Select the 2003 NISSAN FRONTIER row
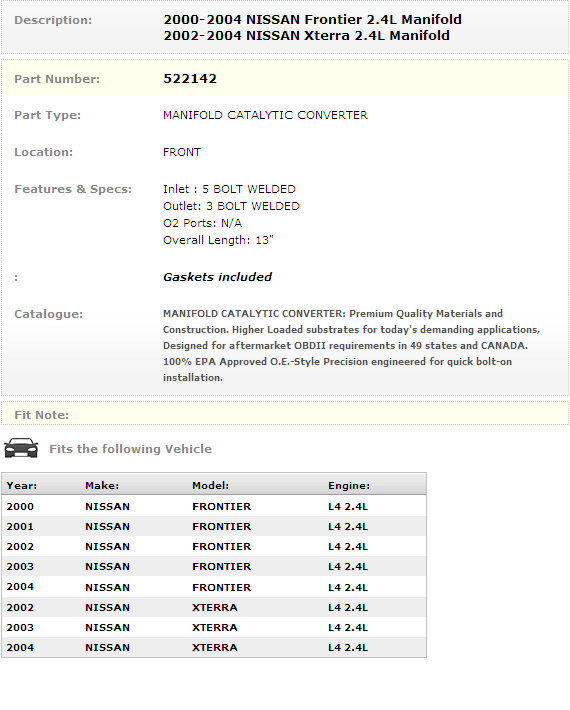The height and width of the screenshot is (710, 570). coord(214,566)
